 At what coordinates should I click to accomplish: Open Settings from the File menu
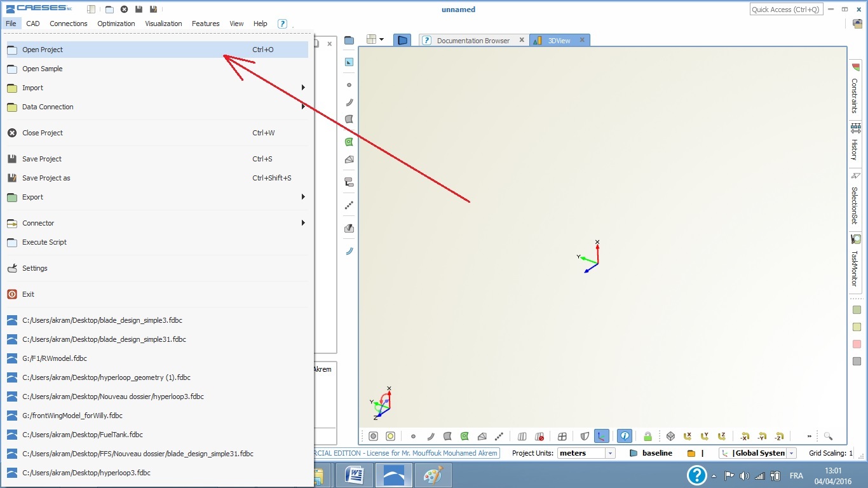[157, 268]
